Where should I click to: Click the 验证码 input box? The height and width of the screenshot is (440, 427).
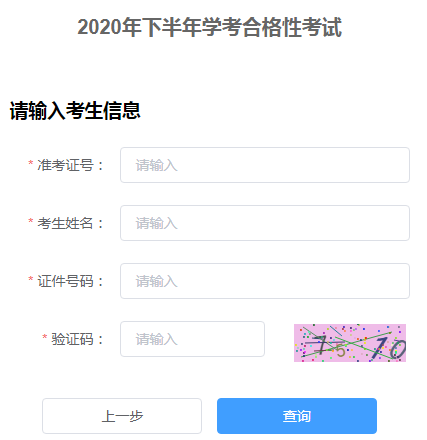coord(192,339)
